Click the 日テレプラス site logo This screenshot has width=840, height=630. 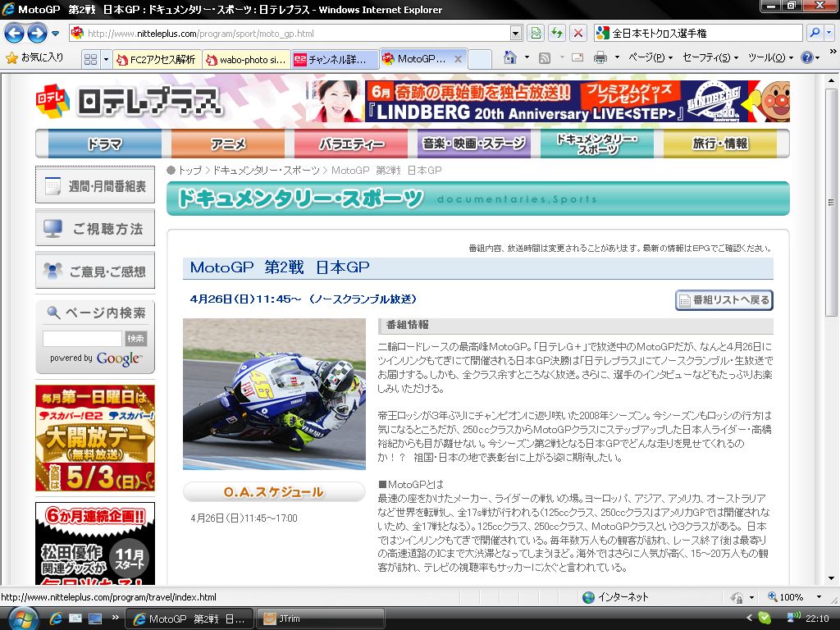pyautogui.click(x=129, y=100)
